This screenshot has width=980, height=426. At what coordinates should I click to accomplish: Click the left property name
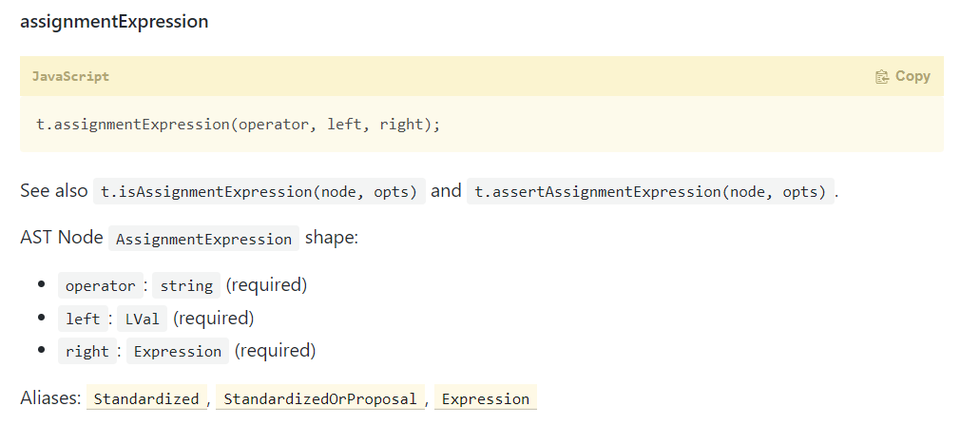(83, 319)
